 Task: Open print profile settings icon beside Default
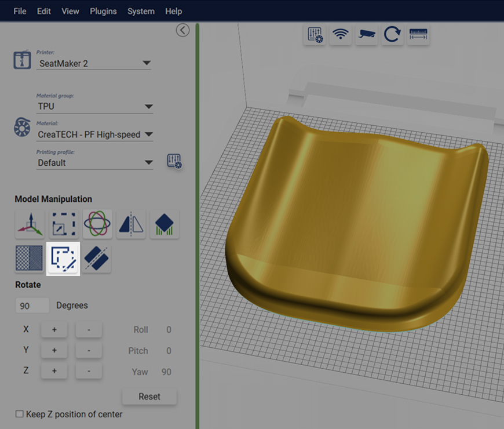(x=174, y=161)
